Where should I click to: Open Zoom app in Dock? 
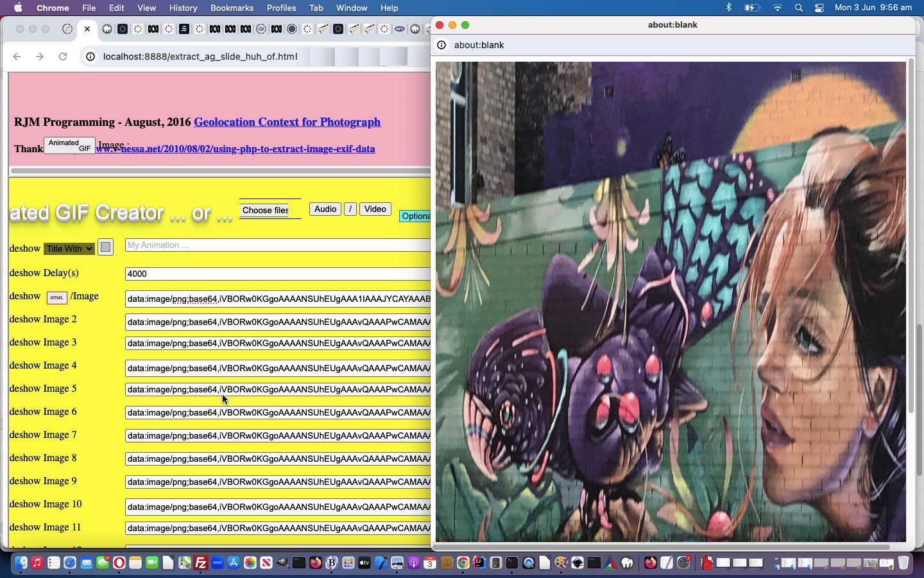(x=218, y=563)
